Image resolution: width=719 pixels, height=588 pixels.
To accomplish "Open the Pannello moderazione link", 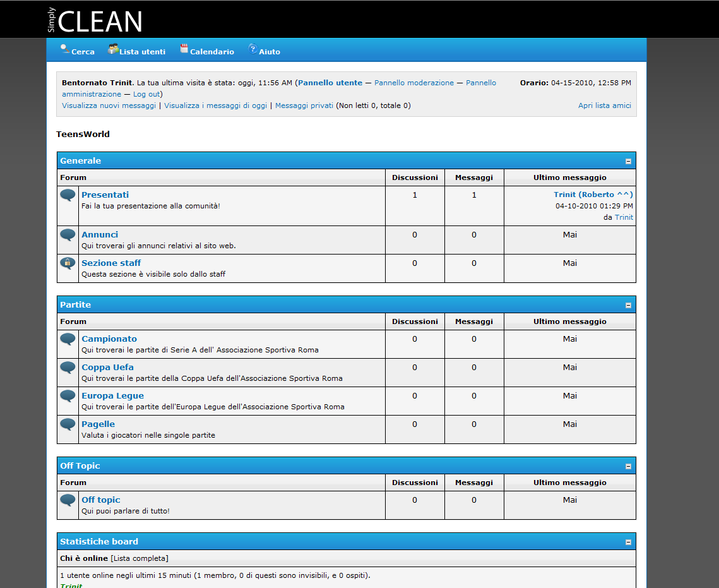I will [414, 83].
